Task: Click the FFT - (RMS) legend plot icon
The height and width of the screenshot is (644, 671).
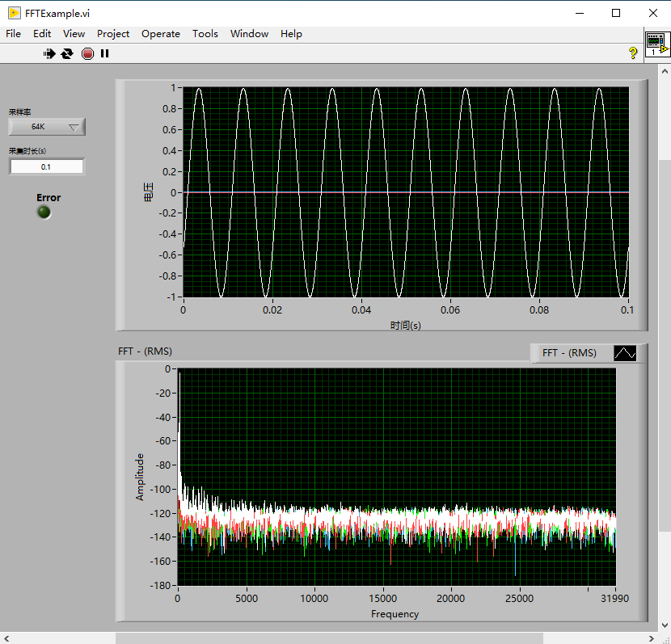Action: pos(625,353)
